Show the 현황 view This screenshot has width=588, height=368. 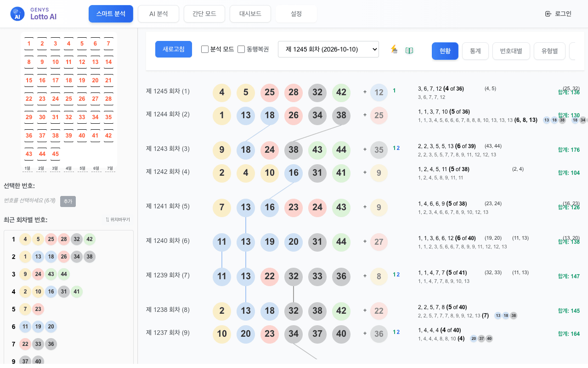[x=445, y=51]
